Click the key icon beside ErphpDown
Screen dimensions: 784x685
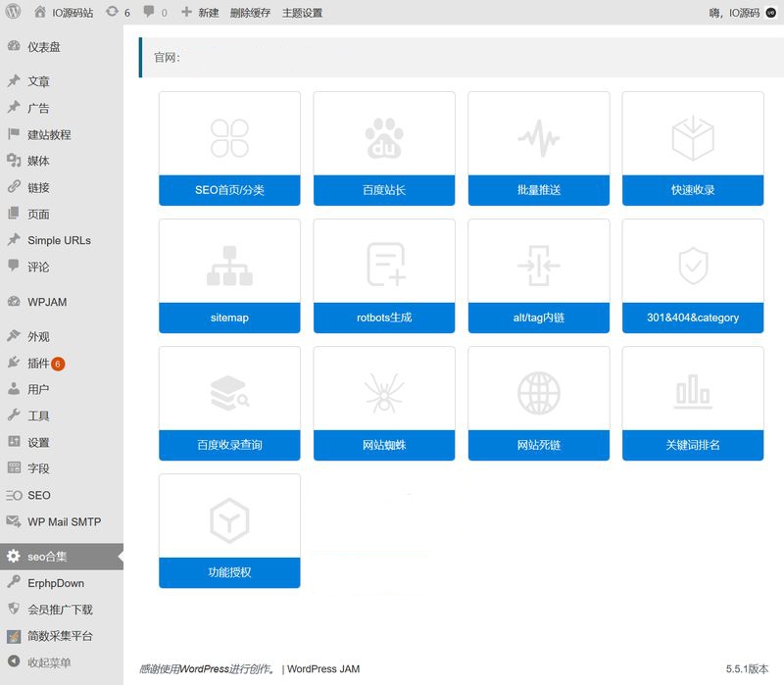14,582
